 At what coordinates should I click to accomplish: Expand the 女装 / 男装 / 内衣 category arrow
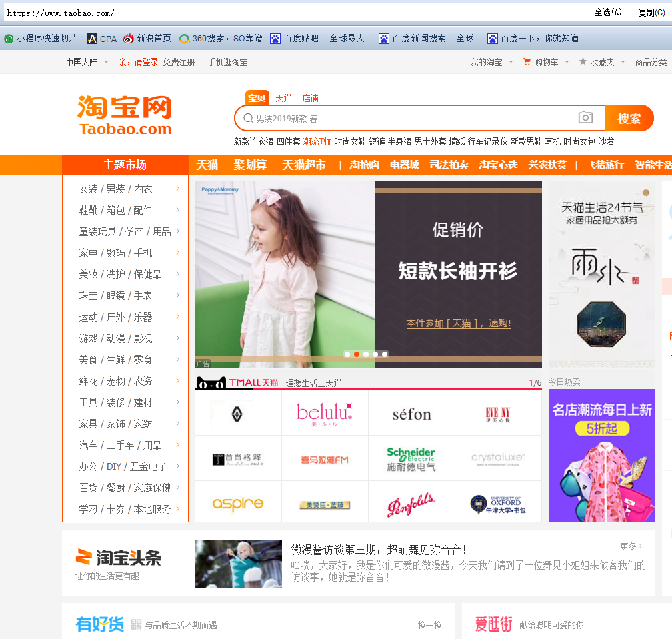click(x=178, y=188)
